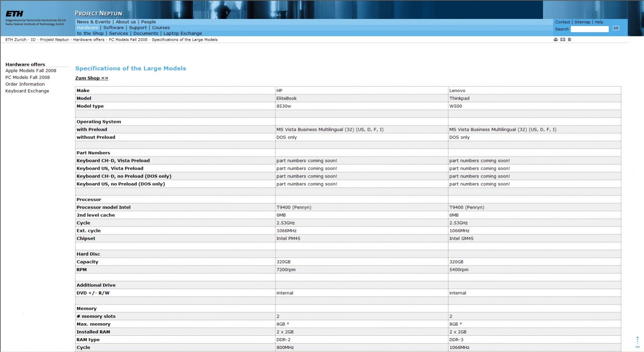Focus the Search input field

[x=590, y=29]
